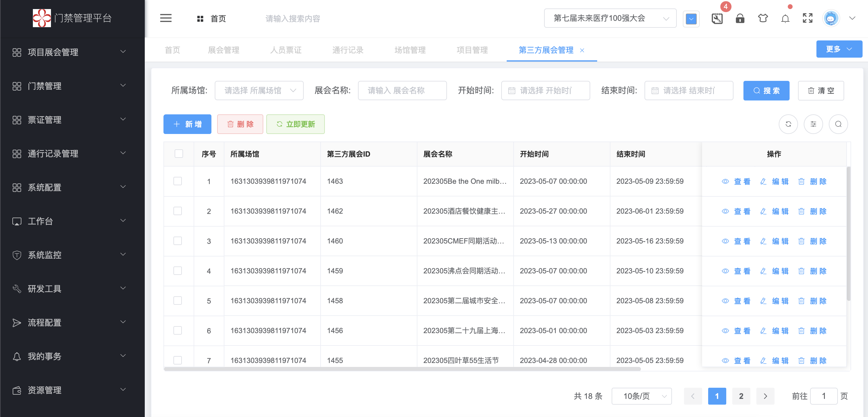The width and height of the screenshot is (868, 417).
Task: Close the 第三方展会管理 tab with X
Action: (x=582, y=50)
